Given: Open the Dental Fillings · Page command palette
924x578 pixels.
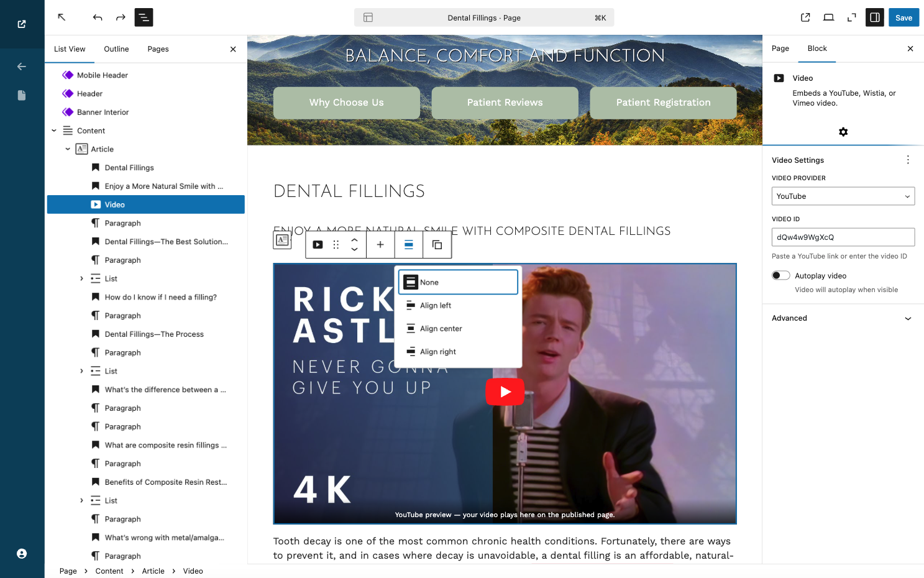Looking at the screenshot, I should tap(484, 17).
